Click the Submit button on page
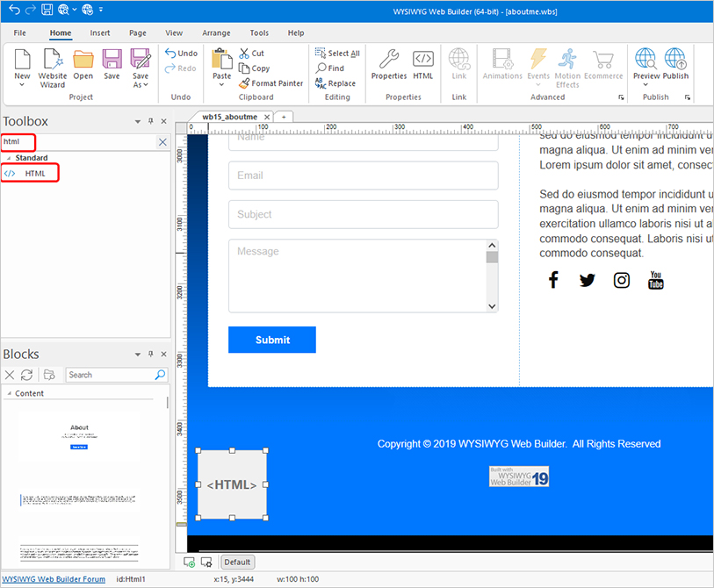This screenshot has width=714, height=588. (272, 340)
